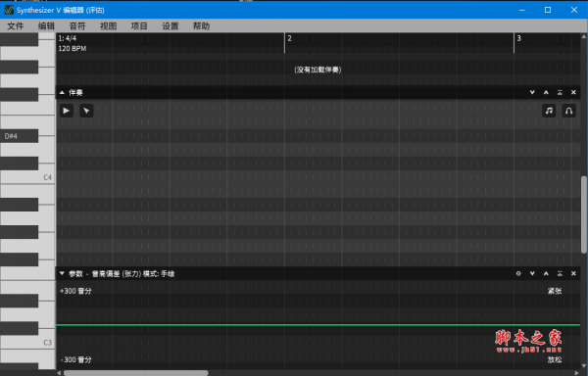Click dock icon in 伴奏 panel header

[x=560, y=92]
